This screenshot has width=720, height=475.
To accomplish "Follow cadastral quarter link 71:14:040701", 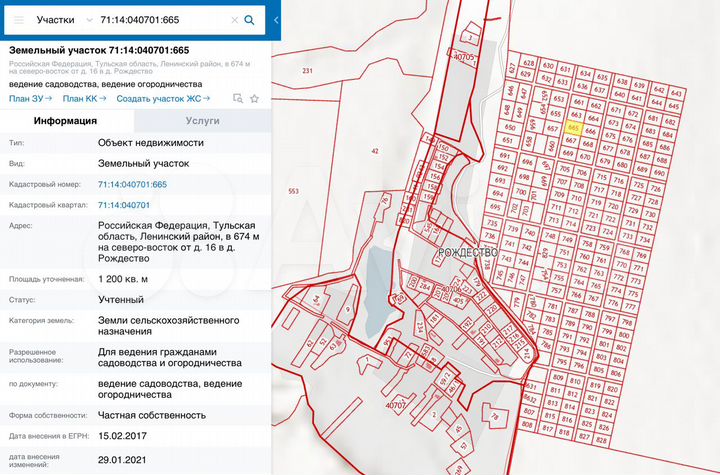I will point(124,205).
